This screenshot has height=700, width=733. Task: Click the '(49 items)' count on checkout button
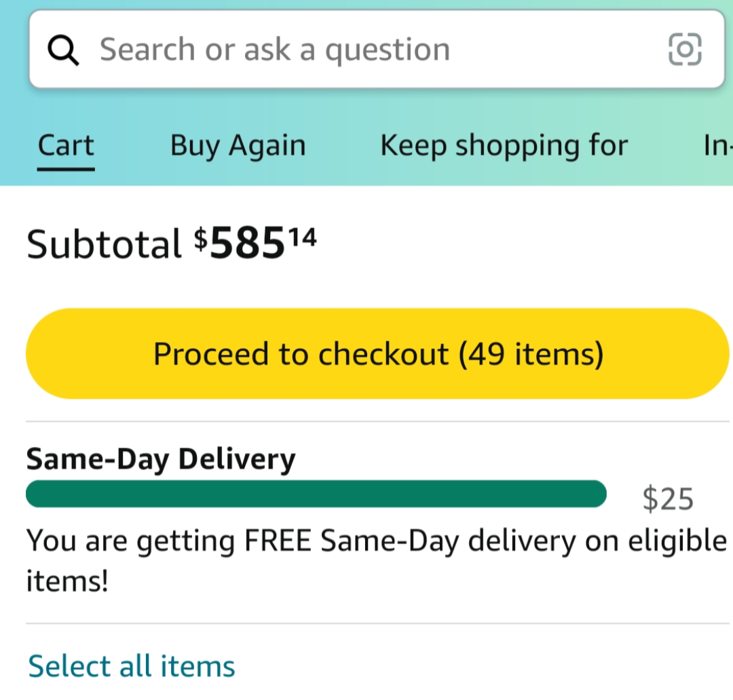531,353
